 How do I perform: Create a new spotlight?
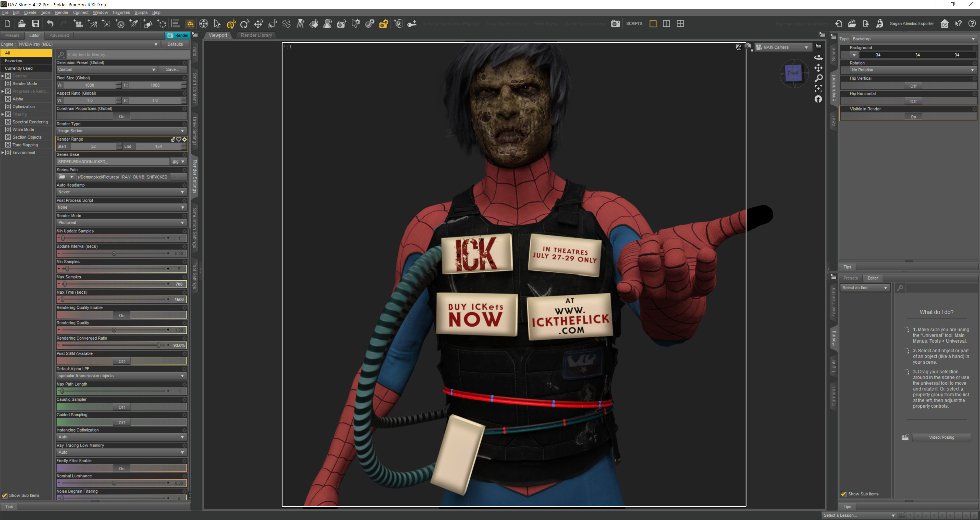point(134,23)
